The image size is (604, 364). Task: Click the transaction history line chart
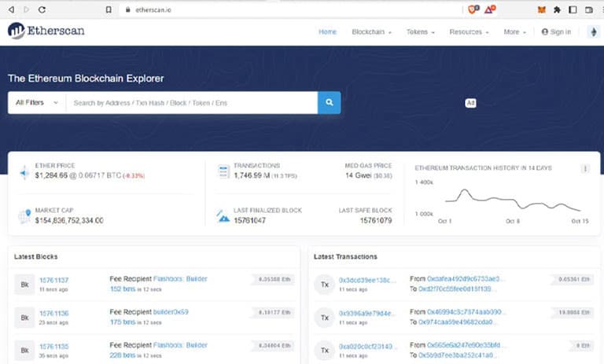pyautogui.click(x=513, y=200)
